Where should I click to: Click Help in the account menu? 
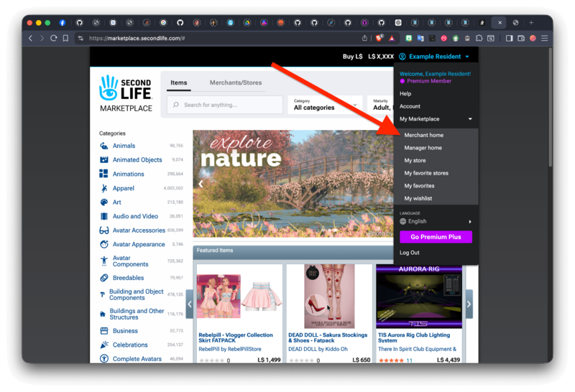[405, 94]
